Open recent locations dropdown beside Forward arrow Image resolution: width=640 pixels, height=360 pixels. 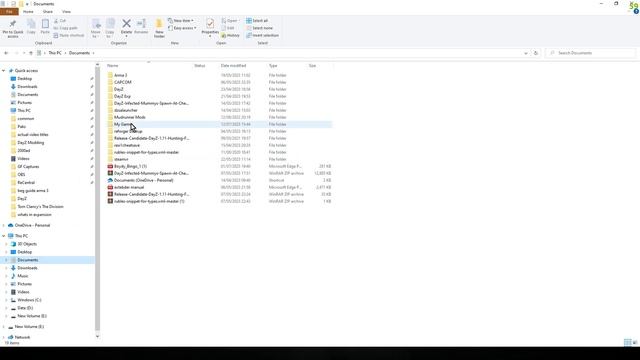tap(24, 53)
